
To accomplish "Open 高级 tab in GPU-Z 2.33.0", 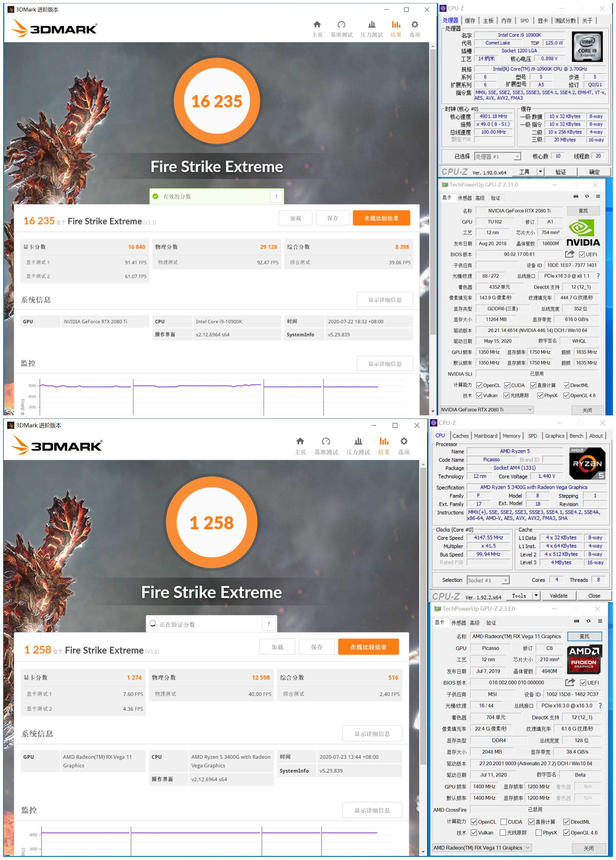I will click(x=474, y=623).
